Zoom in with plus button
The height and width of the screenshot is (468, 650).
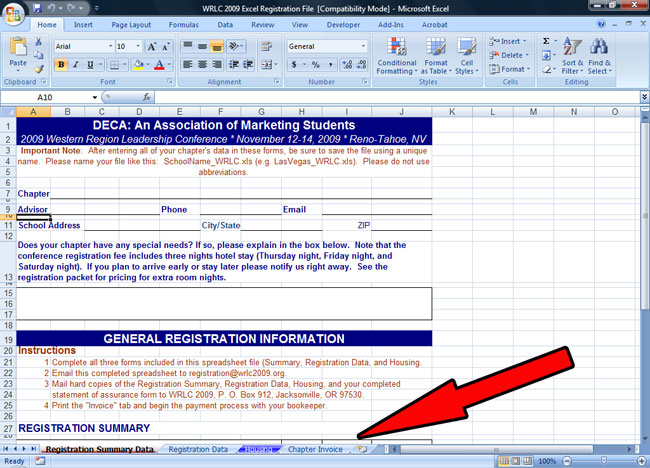click(642, 461)
